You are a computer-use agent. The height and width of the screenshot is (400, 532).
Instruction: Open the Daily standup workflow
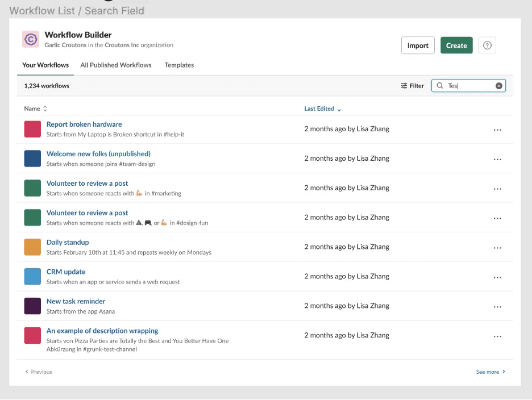click(x=68, y=242)
